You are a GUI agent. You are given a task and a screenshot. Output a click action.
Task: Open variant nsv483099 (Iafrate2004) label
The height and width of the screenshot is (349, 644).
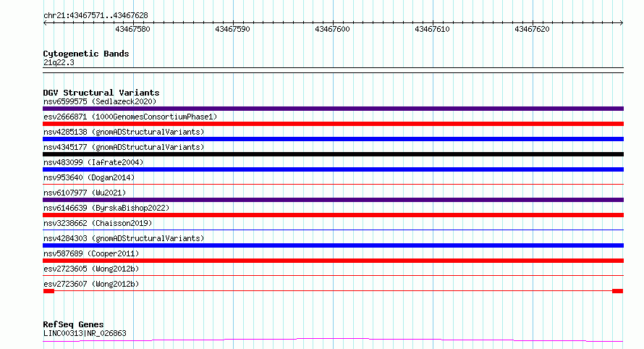coord(93,162)
